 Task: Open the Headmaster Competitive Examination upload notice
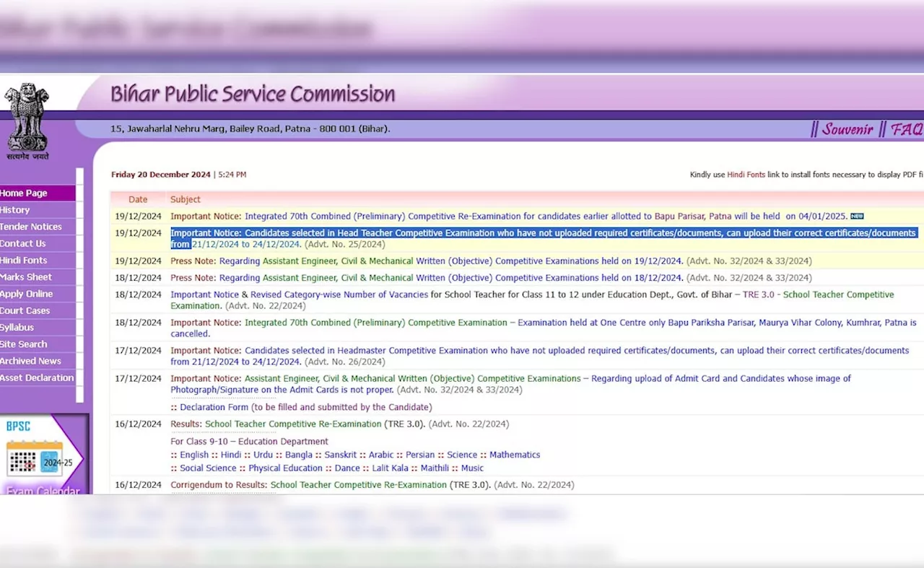point(539,357)
